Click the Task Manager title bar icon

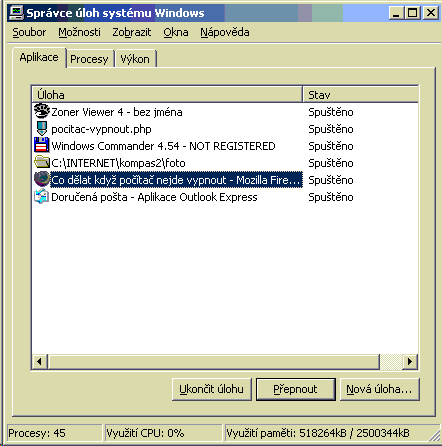coord(16,13)
